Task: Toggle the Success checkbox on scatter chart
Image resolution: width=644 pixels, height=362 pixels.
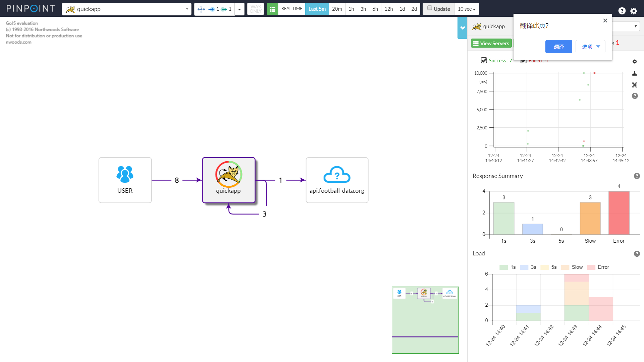Action: click(x=484, y=60)
